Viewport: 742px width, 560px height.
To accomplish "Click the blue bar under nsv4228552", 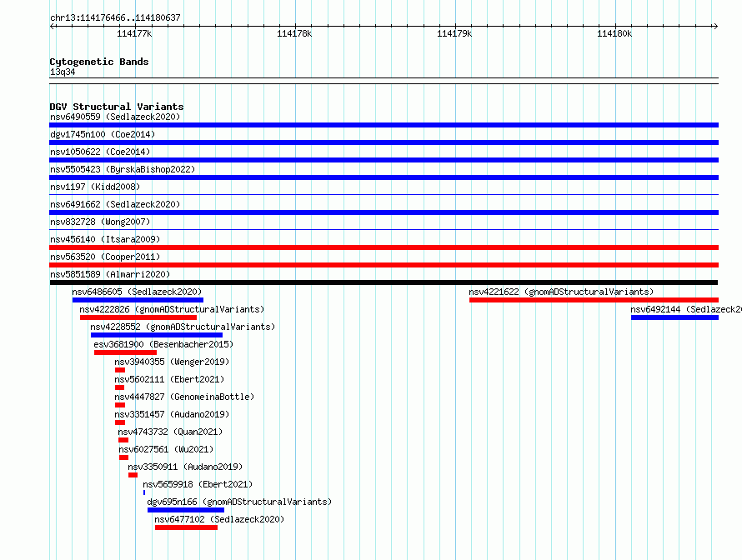I will 157,335.
